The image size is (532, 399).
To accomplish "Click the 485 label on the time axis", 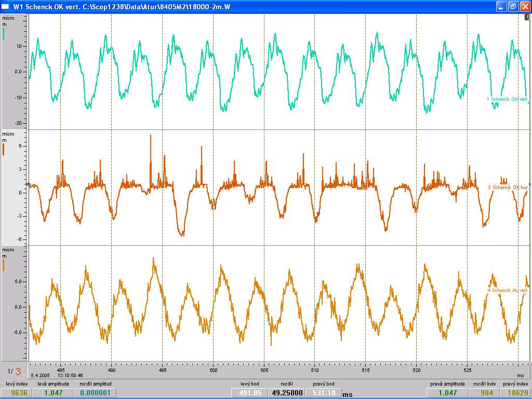I will coord(61,370).
